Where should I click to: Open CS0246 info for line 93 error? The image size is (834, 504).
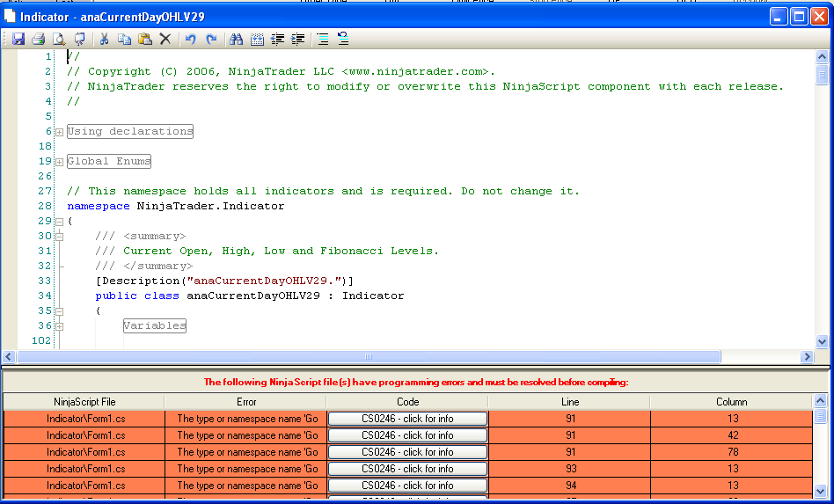(x=407, y=469)
